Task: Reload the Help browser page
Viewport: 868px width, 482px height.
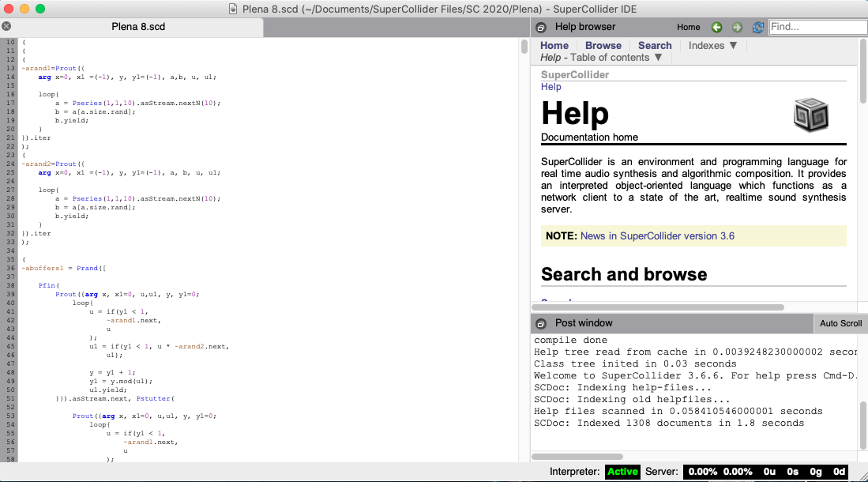Action: tap(758, 27)
